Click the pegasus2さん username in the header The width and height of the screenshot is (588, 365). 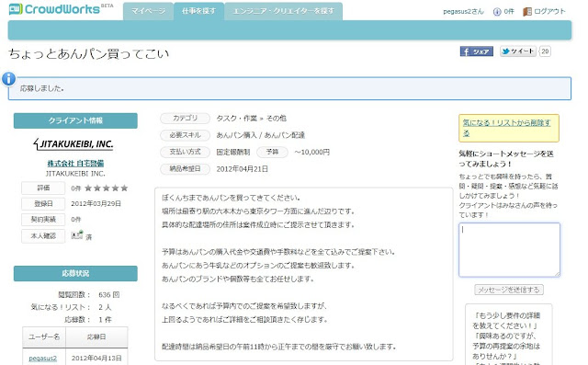pyautogui.click(x=463, y=12)
